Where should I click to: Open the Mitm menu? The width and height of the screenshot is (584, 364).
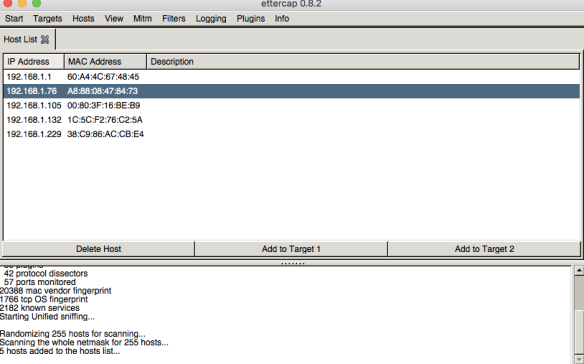click(x=142, y=19)
